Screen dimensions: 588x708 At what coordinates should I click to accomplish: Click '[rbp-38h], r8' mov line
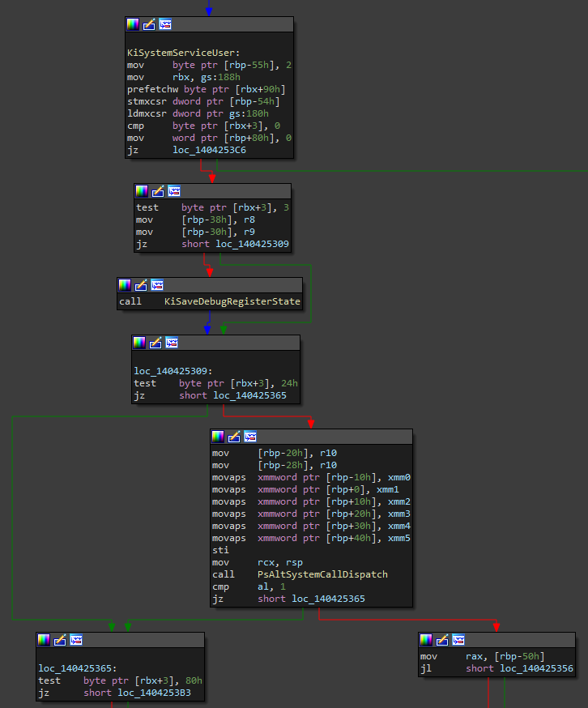[x=195, y=220]
